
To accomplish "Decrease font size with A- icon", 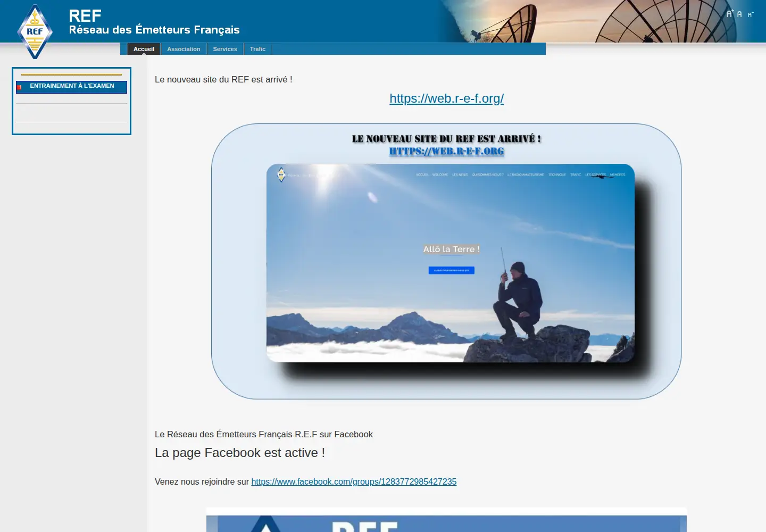I will coord(751,15).
